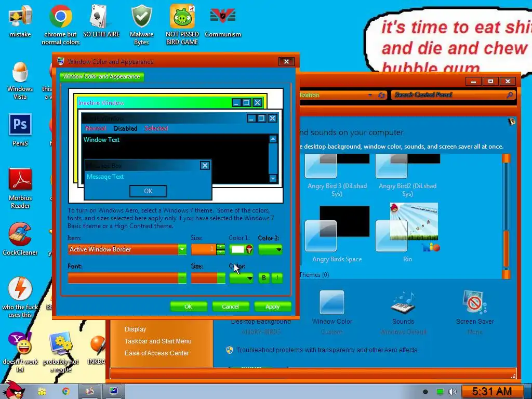The image size is (532, 399).
Task: Open the 'mistake' desktop icon
Action: click(20, 21)
